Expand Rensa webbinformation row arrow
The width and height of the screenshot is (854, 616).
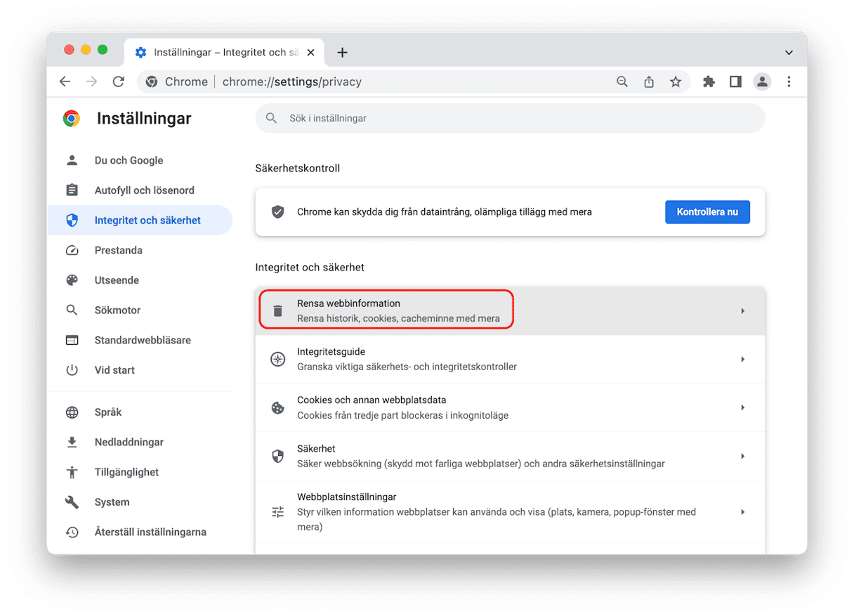(742, 310)
